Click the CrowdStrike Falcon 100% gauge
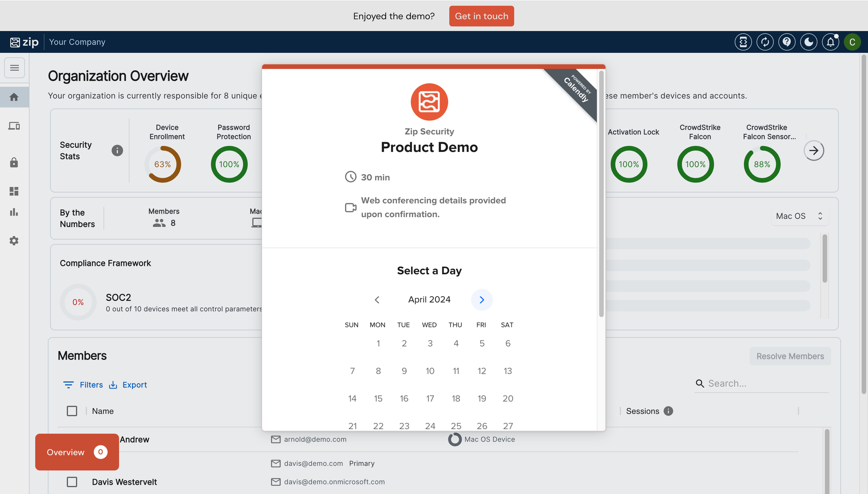The width and height of the screenshot is (868, 494). [x=696, y=164]
